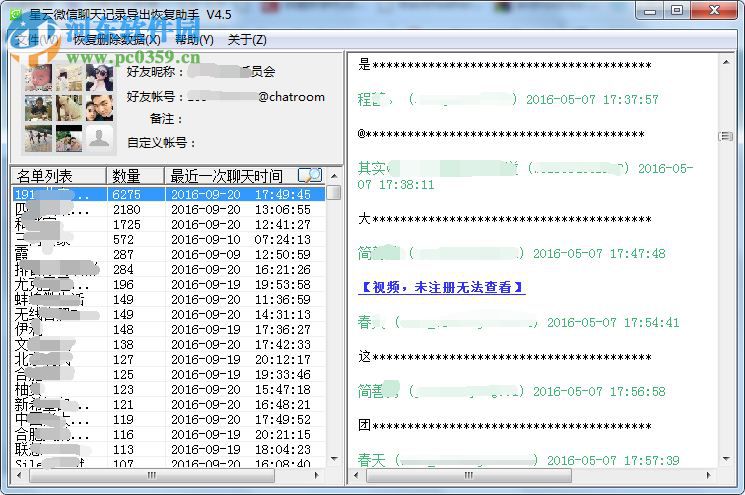Select the row with count 284
745x495 pixels.
pos(169,269)
